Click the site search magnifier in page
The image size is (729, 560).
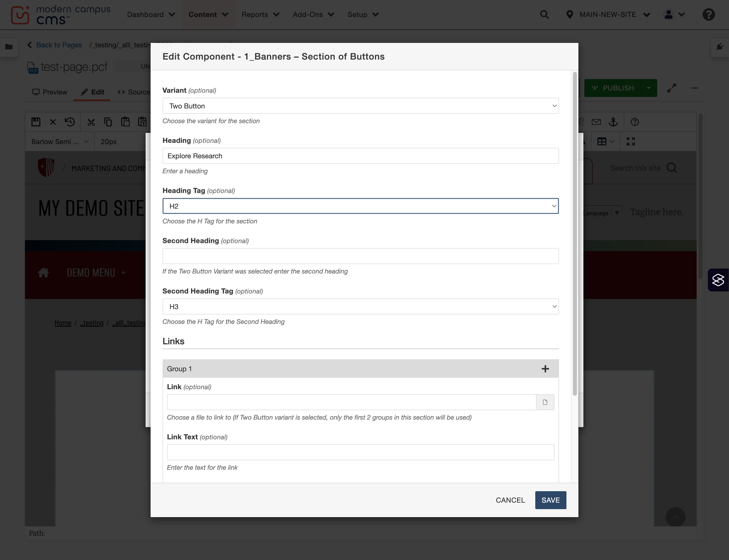[x=672, y=168]
